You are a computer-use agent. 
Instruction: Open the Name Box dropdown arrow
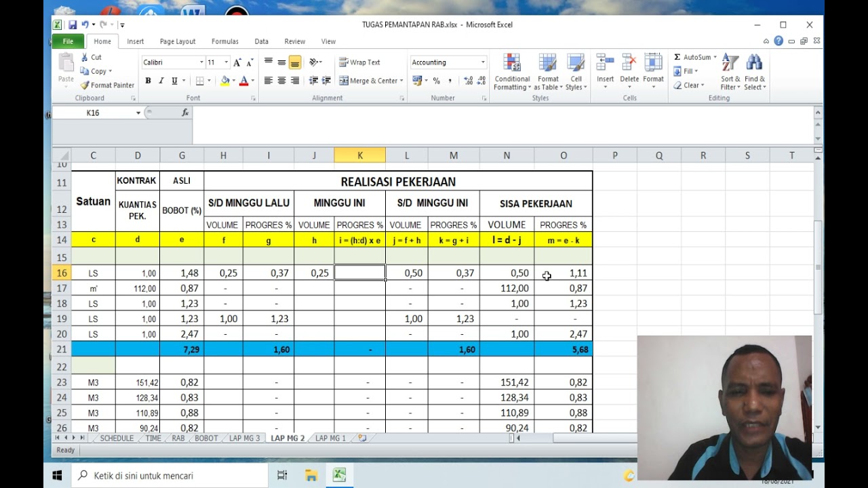pos(138,113)
